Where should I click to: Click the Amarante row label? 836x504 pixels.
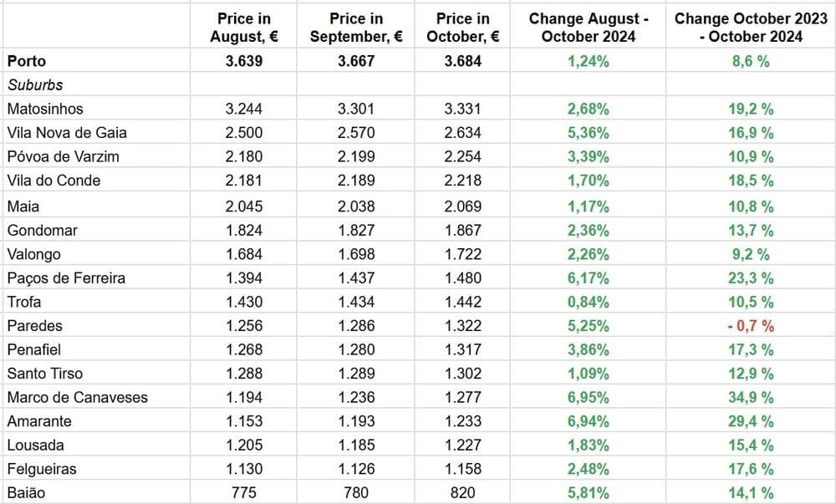(x=39, y=421)
